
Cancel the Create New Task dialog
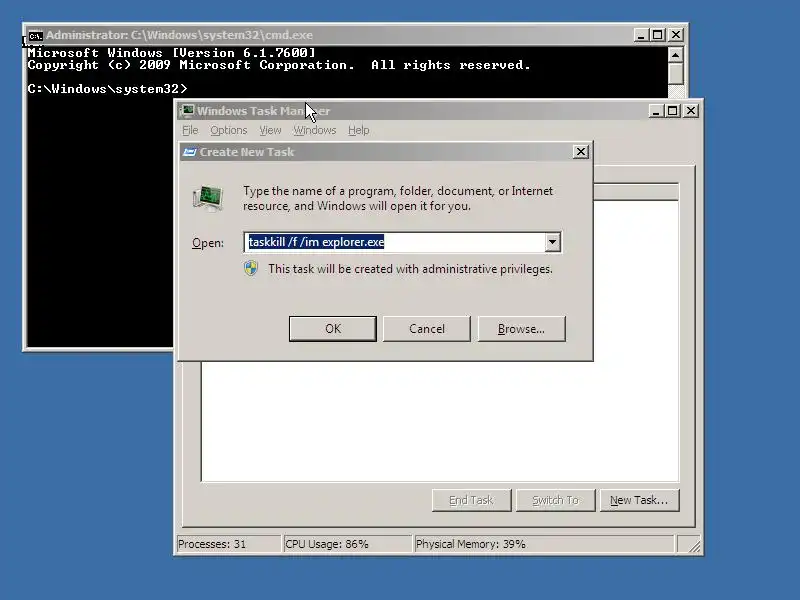427,329
